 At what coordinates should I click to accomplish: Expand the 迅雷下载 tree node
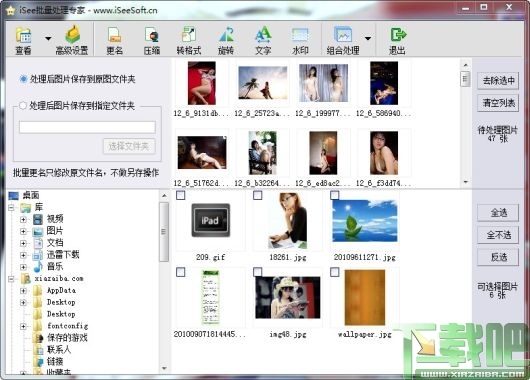point(23,255)
